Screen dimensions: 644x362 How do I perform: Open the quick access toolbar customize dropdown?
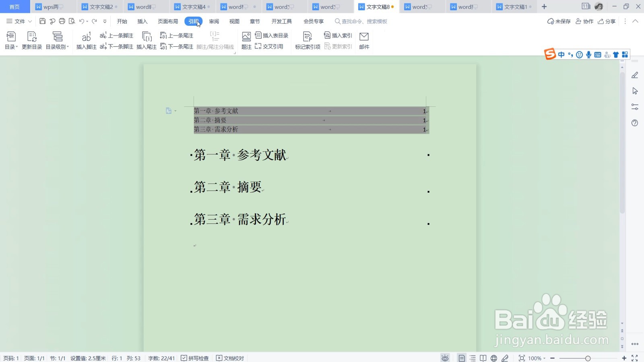coord(105,22)
